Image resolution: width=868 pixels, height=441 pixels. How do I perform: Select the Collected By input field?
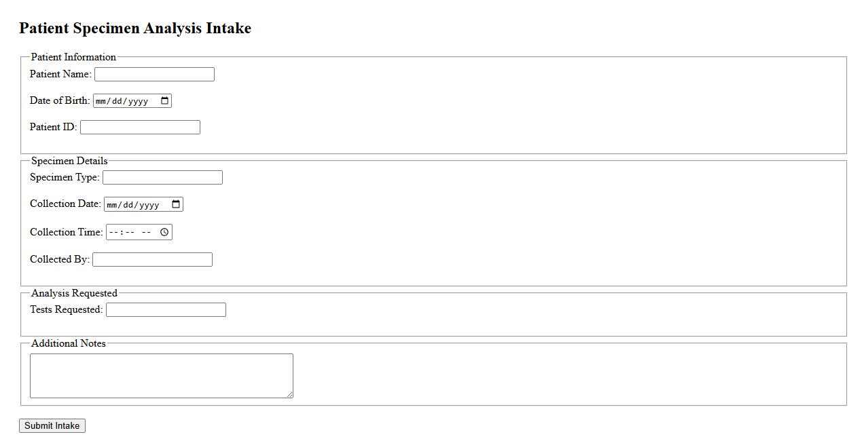[x=152, y=260]
